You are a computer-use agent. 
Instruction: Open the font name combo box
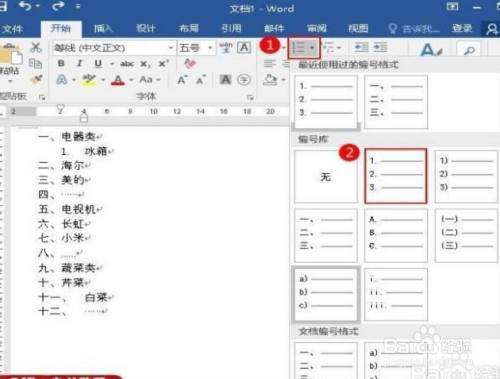(x=113, y=48)
